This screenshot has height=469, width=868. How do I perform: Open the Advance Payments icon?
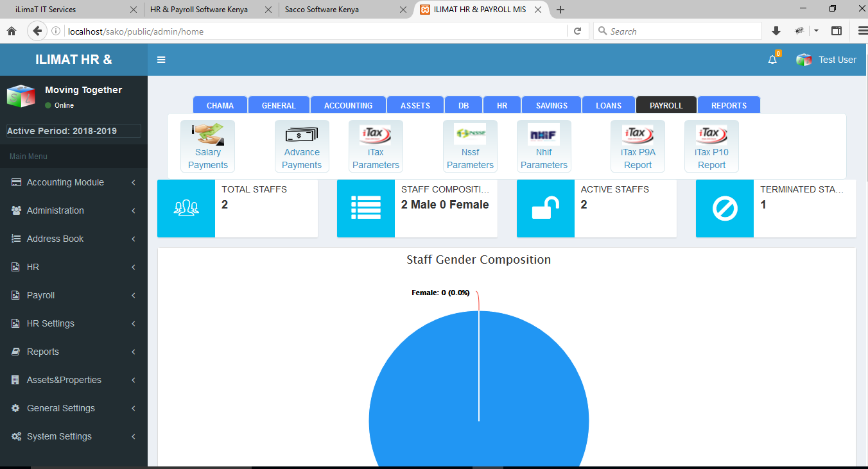point(302,146)
